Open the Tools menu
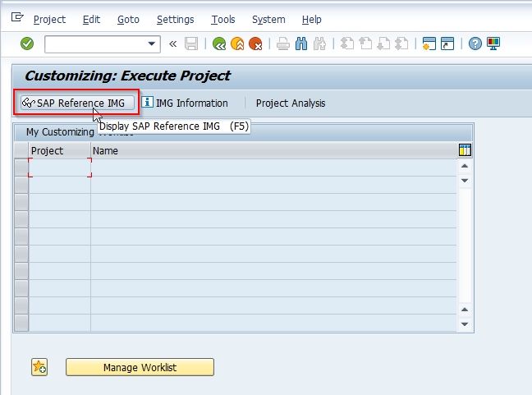 tap(223, 20)
